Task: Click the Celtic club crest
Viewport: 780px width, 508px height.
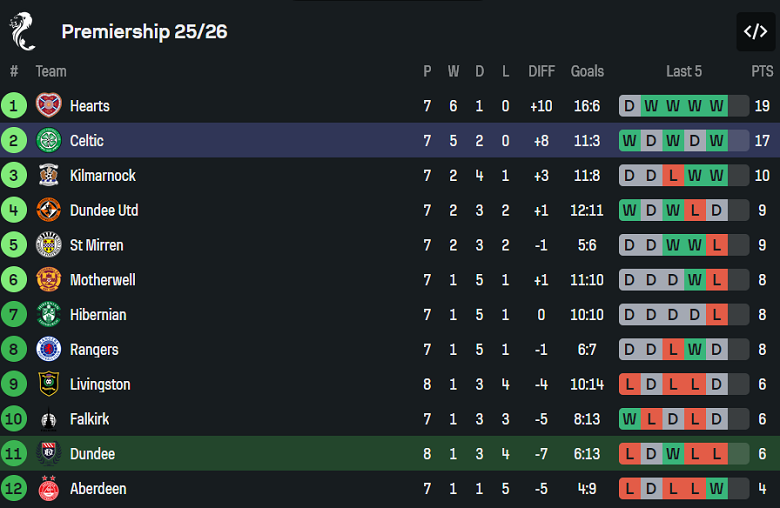Action: [x=49, y=140]
